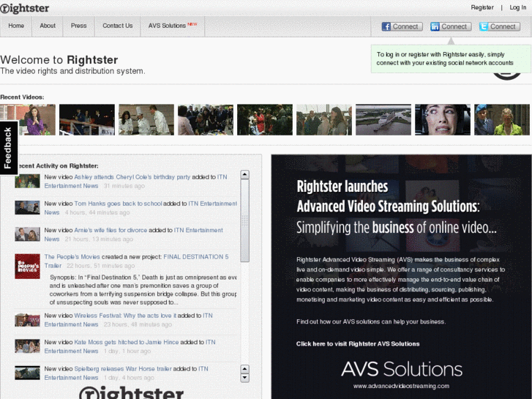Open recent video of woman in purple

tap(28, 119)
